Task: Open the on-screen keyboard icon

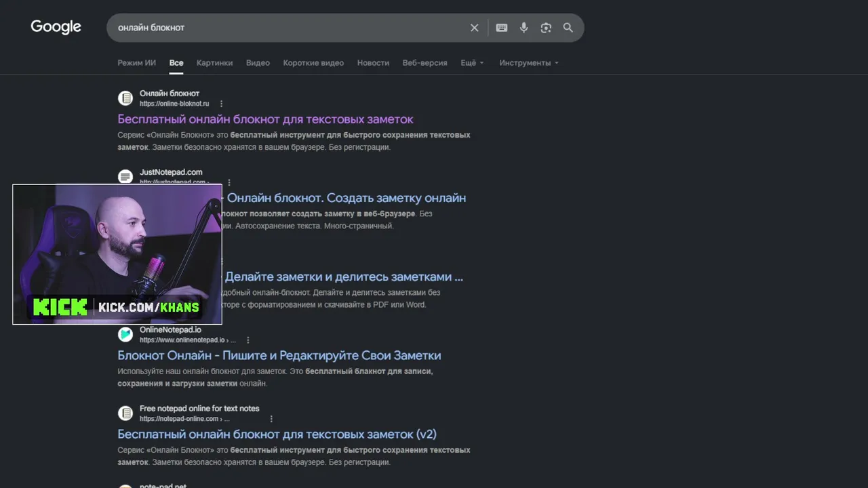Action: (502, 28)
